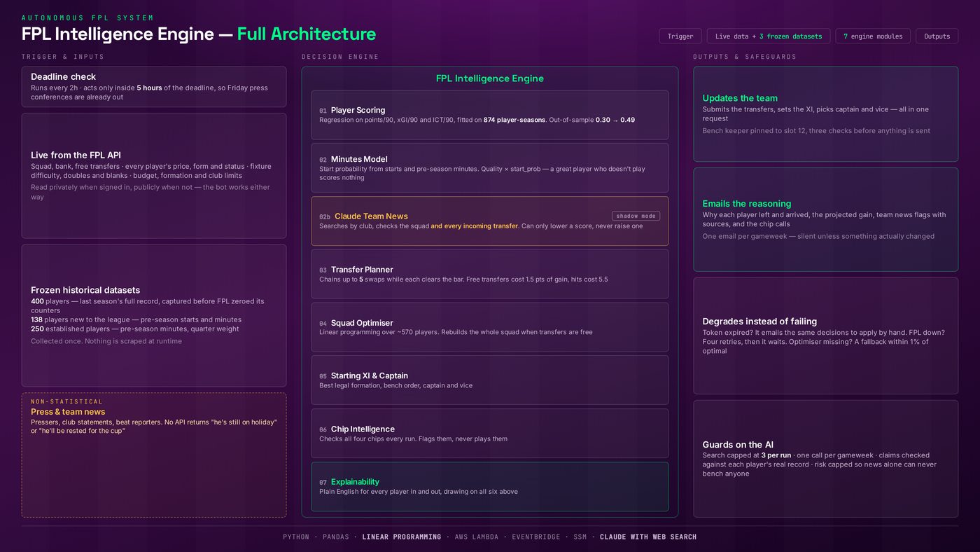Click the Trigger pill in the header

tap(680, 36)
